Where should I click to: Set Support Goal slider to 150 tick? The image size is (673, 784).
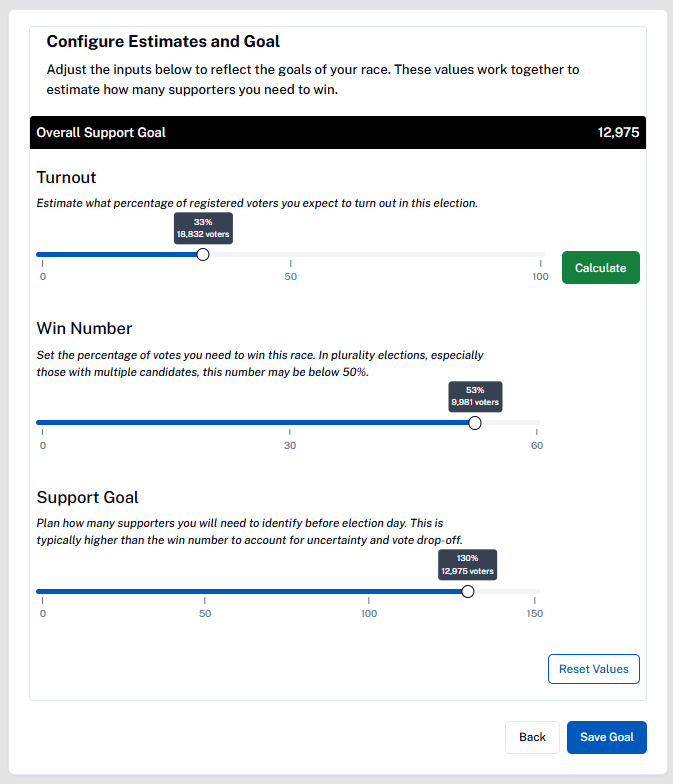click(x=535, y=592)
